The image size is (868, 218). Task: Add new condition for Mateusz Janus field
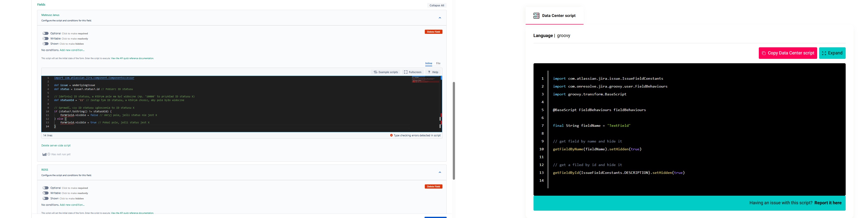72,50
